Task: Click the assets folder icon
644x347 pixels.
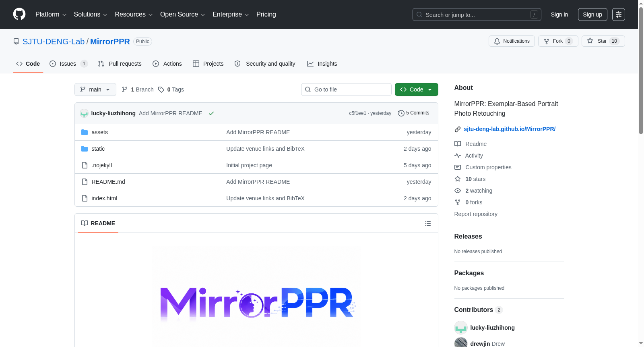Action: (85, 132)
